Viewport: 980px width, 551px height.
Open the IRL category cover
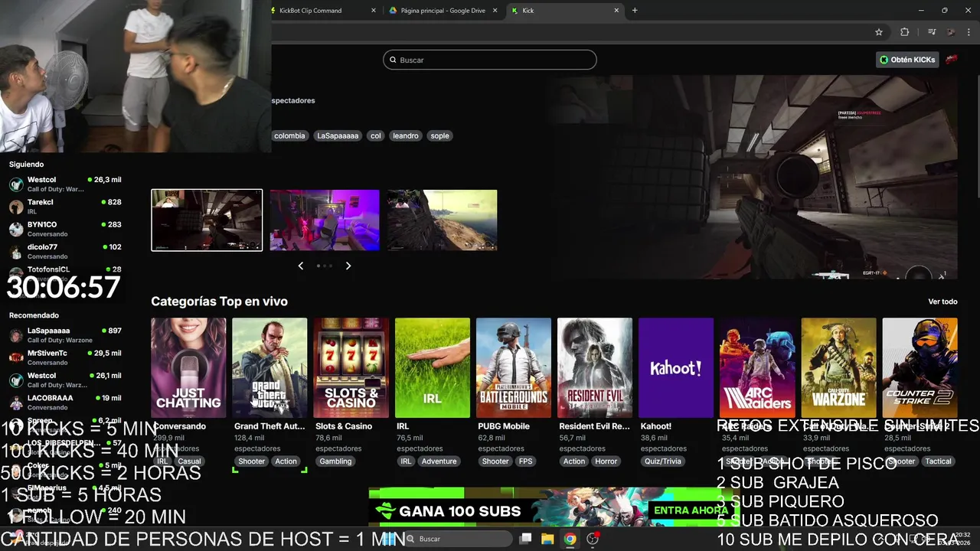[x=432, y=368]
